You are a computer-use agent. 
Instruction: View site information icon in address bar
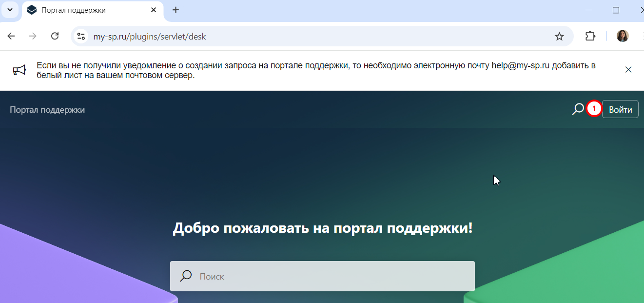pyautogui.click(x=81, y=36)
